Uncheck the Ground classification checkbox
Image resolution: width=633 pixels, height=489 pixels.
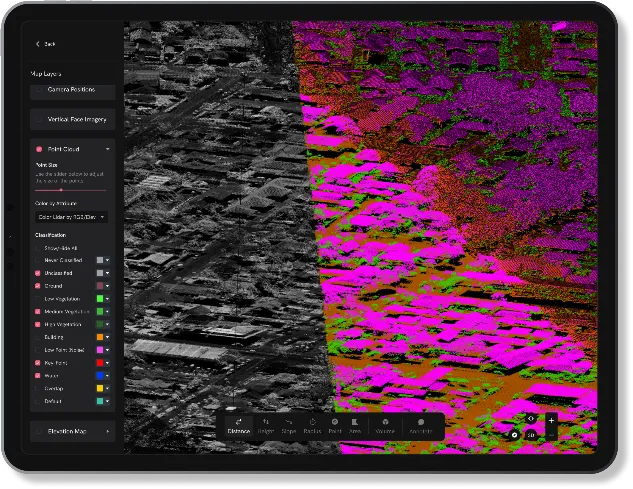click(38, 285)
